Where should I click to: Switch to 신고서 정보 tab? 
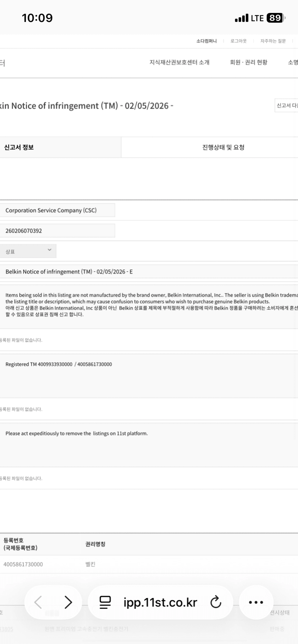[x=61, y=147]
